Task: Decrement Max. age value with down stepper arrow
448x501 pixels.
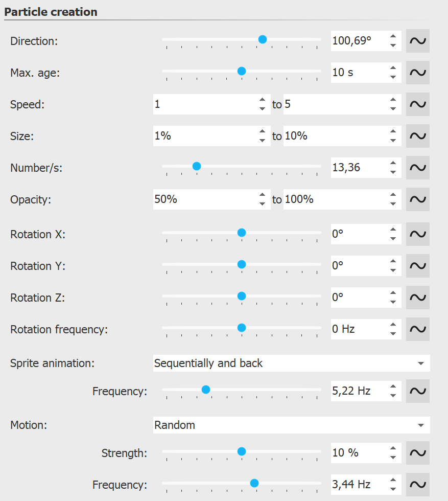Action: click(392, 77)
